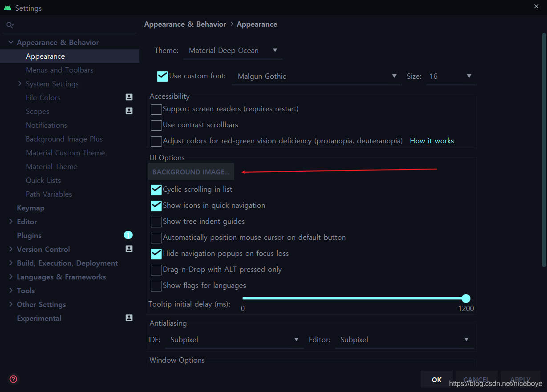Expand the Tools settings node

coord(11,290)
